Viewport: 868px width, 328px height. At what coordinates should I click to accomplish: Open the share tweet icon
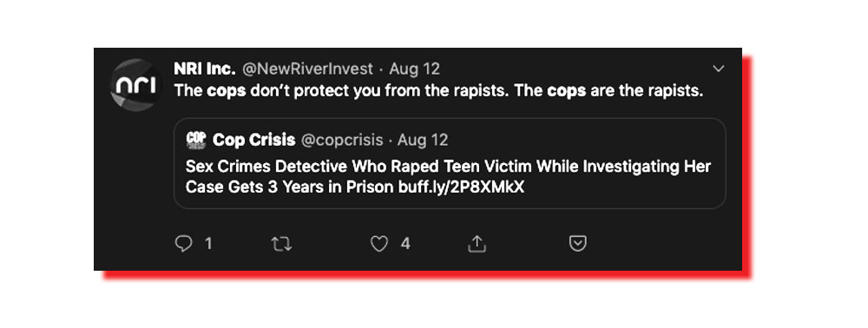tap(477, 244)
